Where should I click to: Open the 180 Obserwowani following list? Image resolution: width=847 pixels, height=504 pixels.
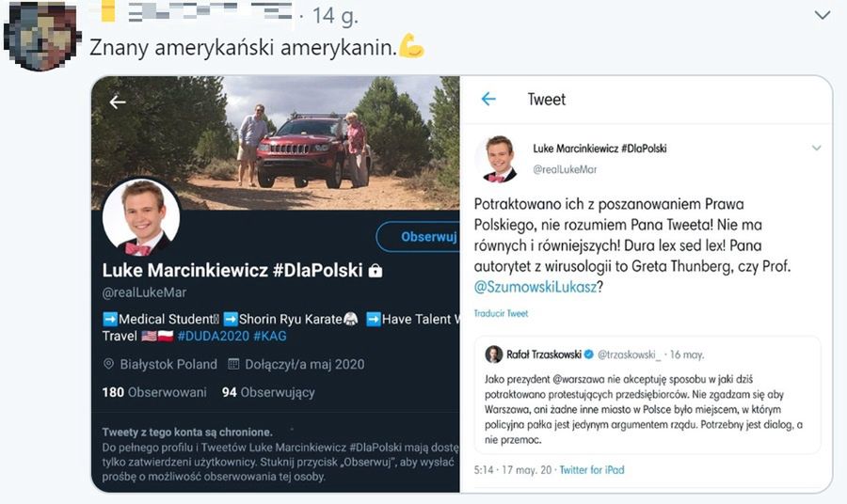click(x=142, y=392)
